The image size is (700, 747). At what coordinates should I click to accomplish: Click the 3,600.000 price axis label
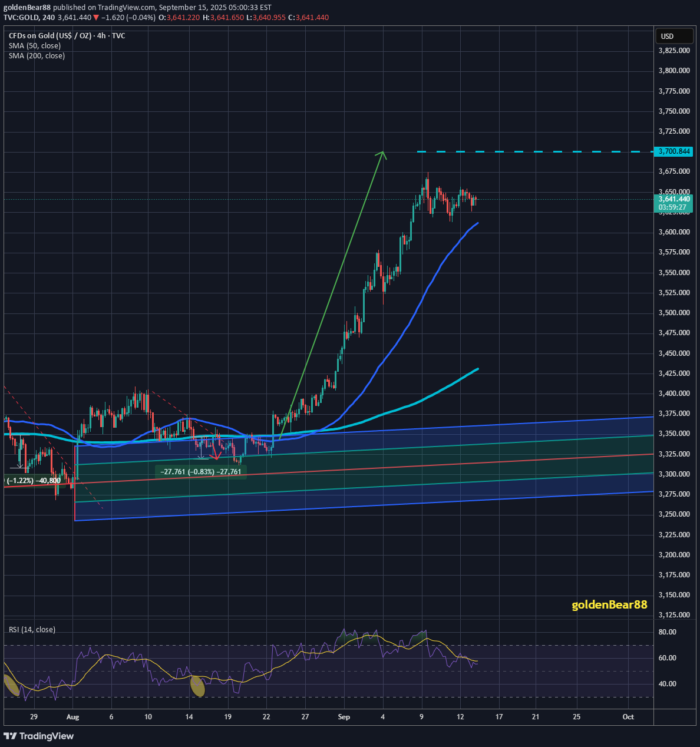(x=674, y=232)
